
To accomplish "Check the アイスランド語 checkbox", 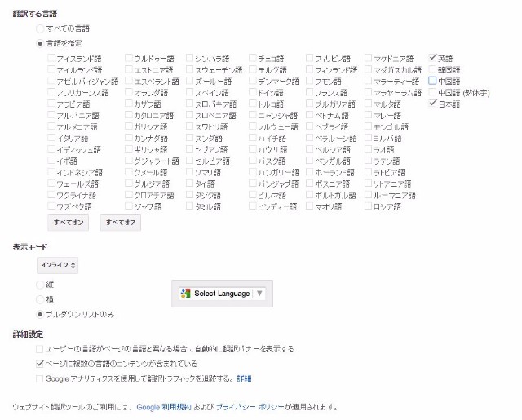I will (51, 59).
